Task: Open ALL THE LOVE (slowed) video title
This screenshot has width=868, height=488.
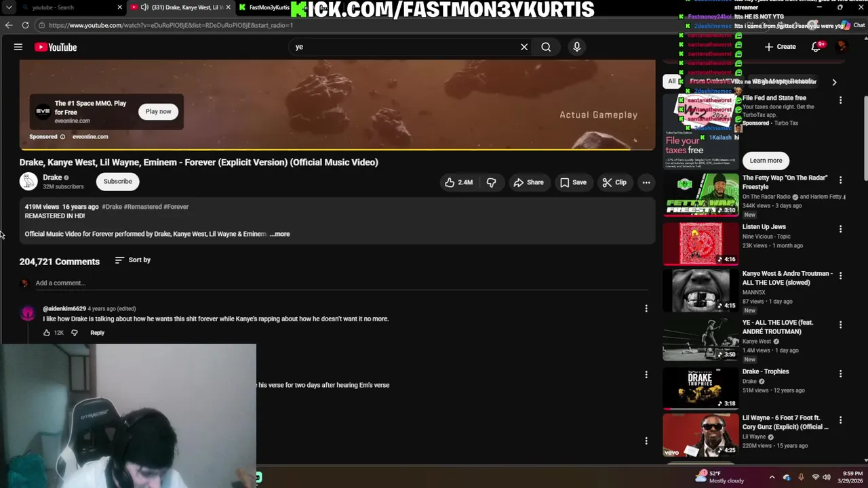Action: 787,278
